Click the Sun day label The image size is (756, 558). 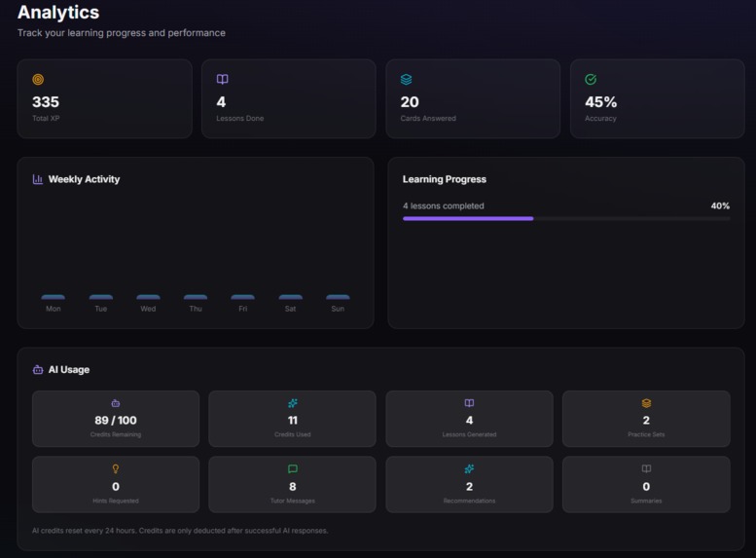(x=338, y=309)
